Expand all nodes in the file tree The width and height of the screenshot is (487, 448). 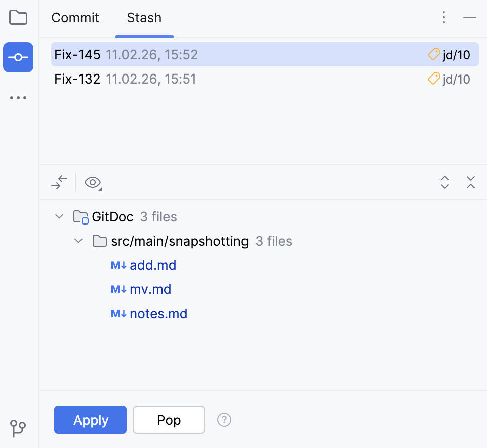click(445, 182)
